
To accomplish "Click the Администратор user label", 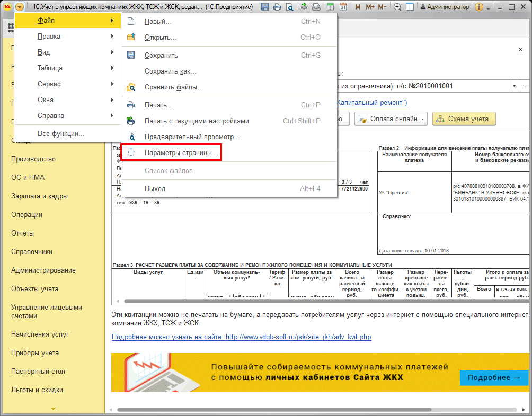I will click(445, 7).
